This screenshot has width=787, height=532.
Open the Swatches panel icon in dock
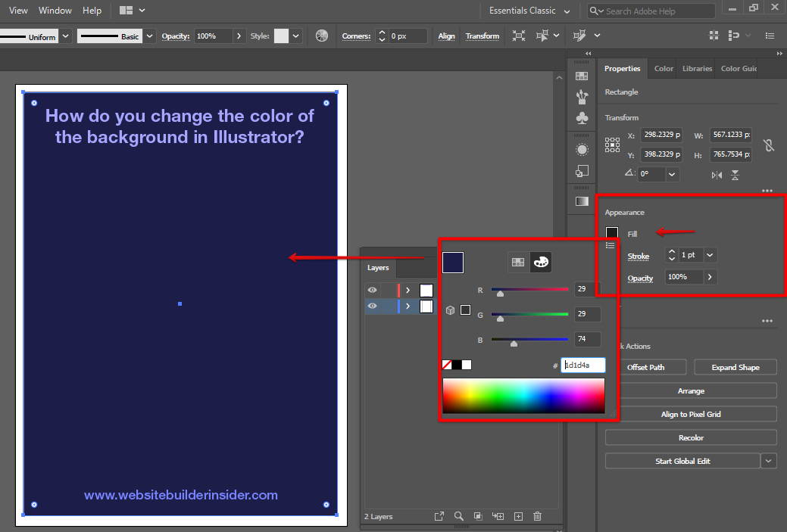[582, 76]
